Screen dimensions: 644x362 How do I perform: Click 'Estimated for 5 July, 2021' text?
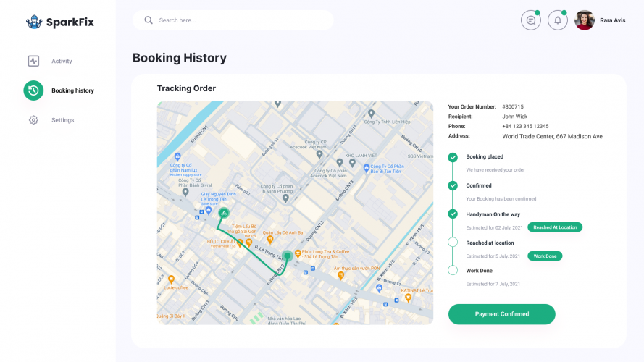(493, 256)
